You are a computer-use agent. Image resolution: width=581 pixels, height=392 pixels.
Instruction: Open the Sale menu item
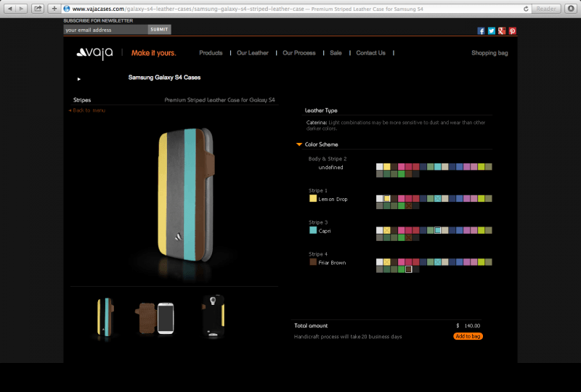pos(336,53)
